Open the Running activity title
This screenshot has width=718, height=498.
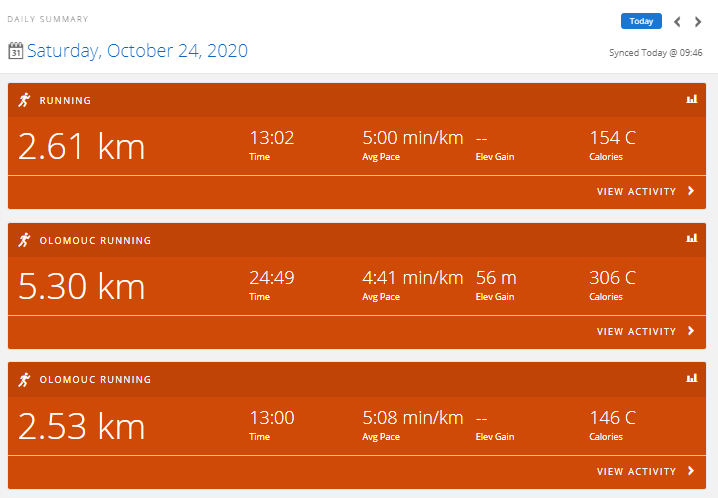[x=65, y=101]
